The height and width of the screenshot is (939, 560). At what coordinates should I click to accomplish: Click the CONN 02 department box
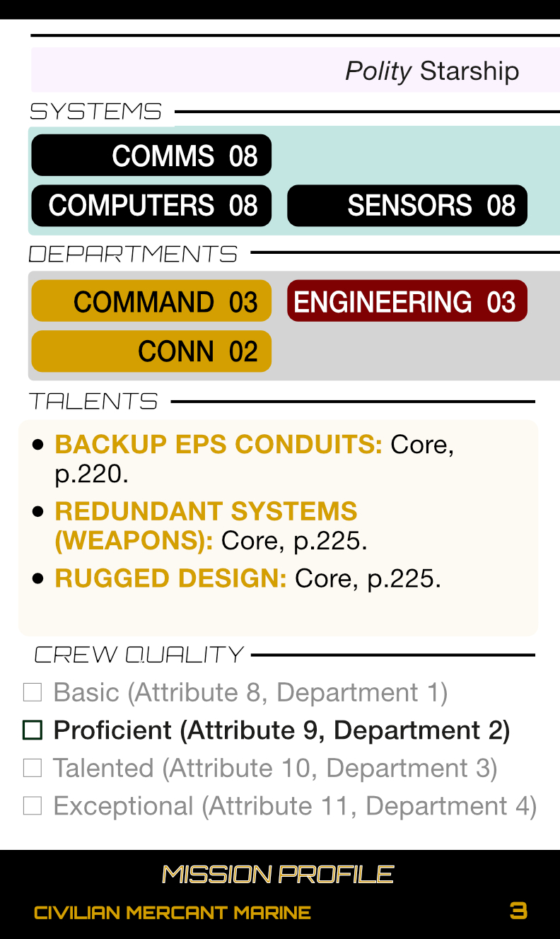[151, 351]
